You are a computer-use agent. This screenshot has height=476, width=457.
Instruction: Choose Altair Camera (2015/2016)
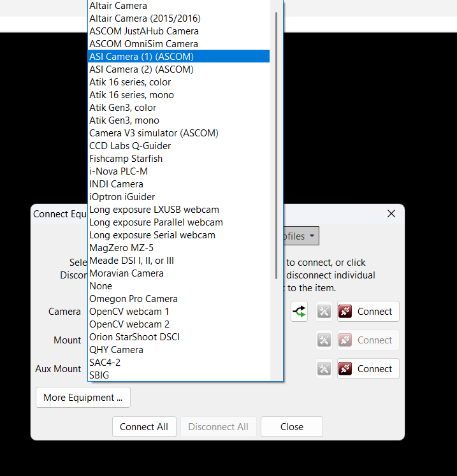178,18
